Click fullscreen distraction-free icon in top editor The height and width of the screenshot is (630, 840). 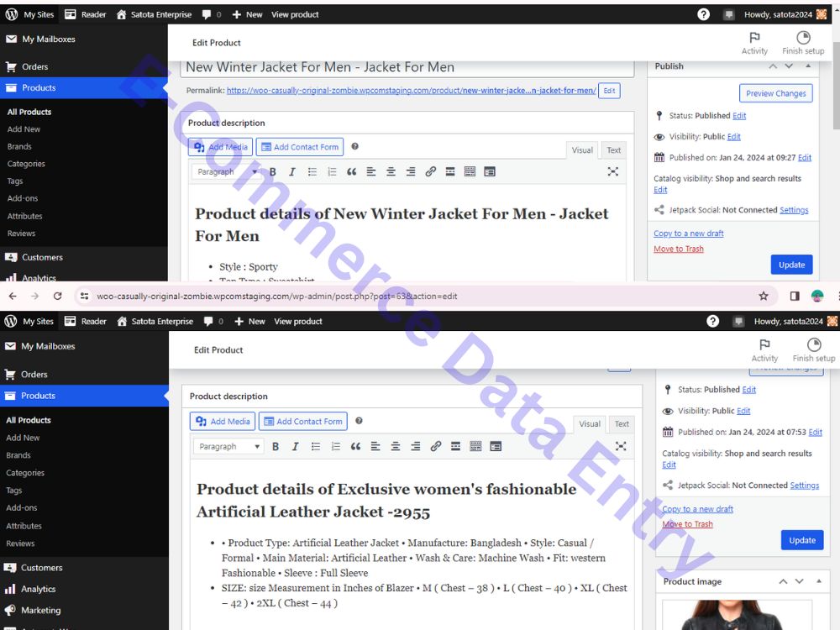point(613,171)
